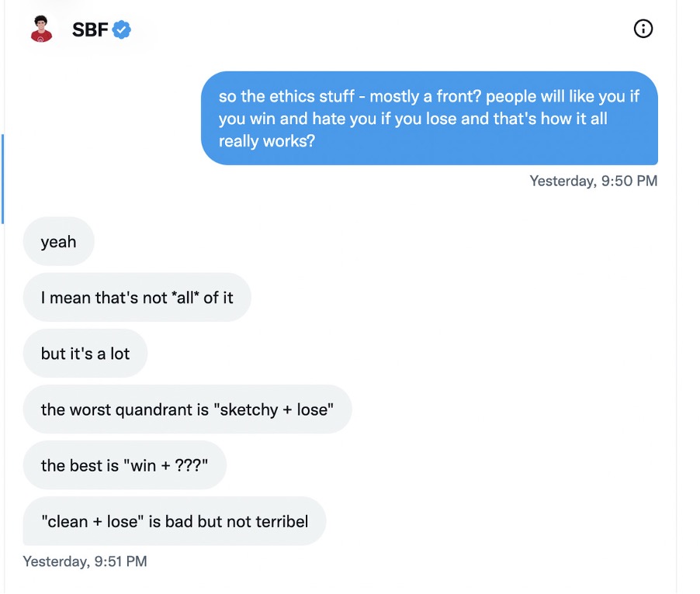
Task: Click "really works?" in the blue bubble
Action: click(267, 142)
